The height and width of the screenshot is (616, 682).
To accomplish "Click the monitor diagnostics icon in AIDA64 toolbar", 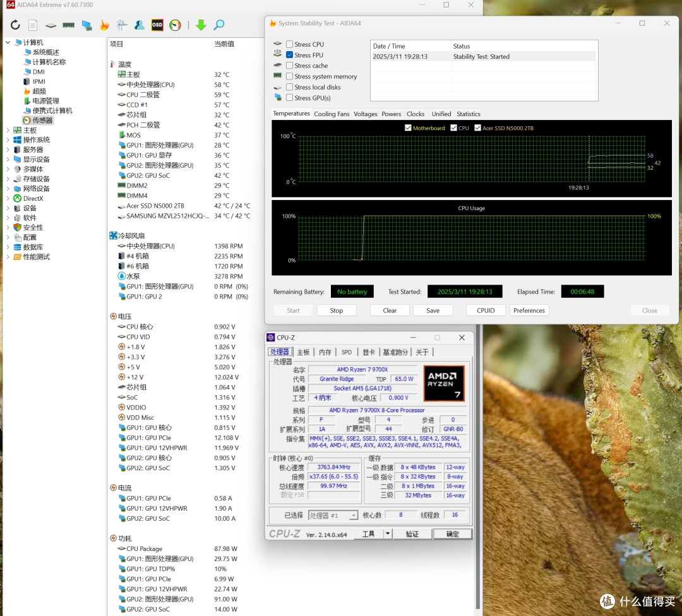I will (87, 25).
